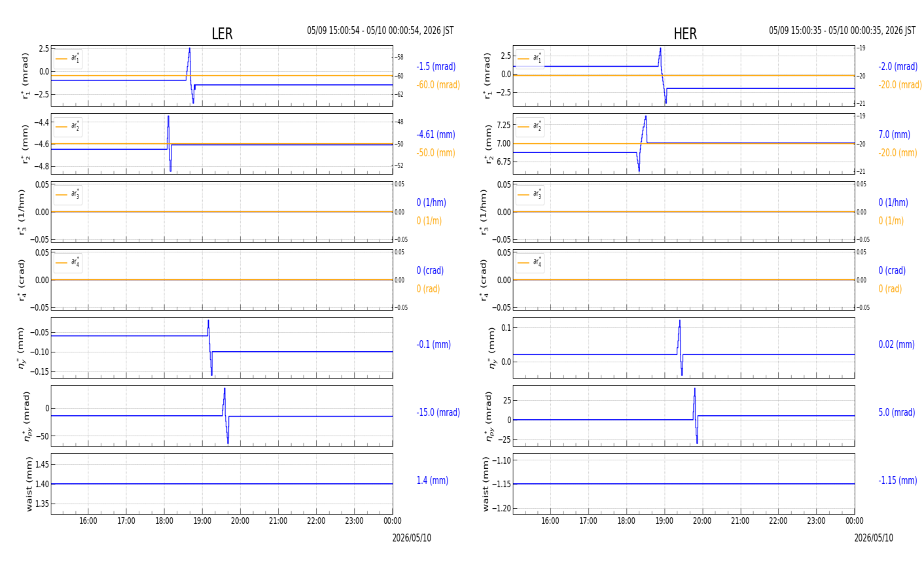This screenshot has width=924, height=565.
Task: Click HER orange value -20.0 (mm)
Action: coord(898,153)
